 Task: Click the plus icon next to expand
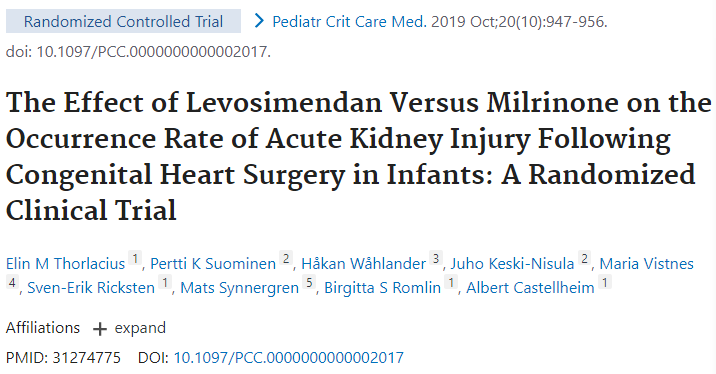(x=99, y=329)
